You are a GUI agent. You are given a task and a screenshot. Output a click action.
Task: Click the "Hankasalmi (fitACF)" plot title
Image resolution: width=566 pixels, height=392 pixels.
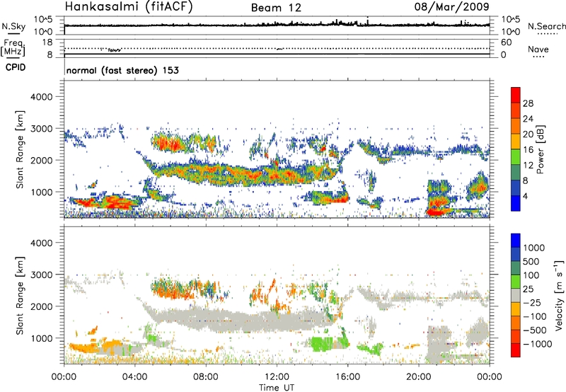(129, 7)
